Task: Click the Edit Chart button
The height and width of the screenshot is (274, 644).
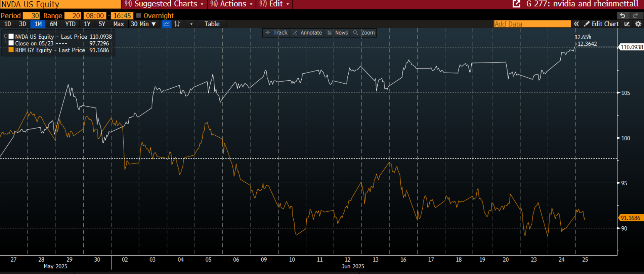Action: pyautogui.click(x=601, y=24)
